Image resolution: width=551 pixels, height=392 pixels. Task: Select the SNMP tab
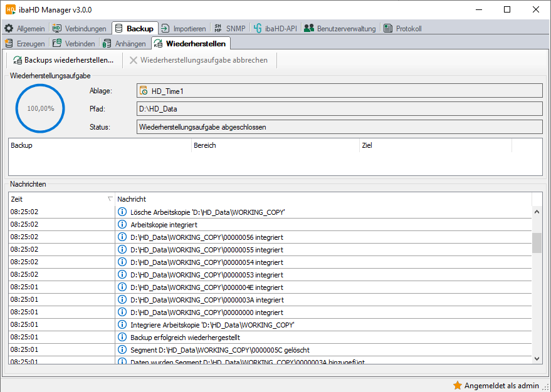[x=229, y=29]
